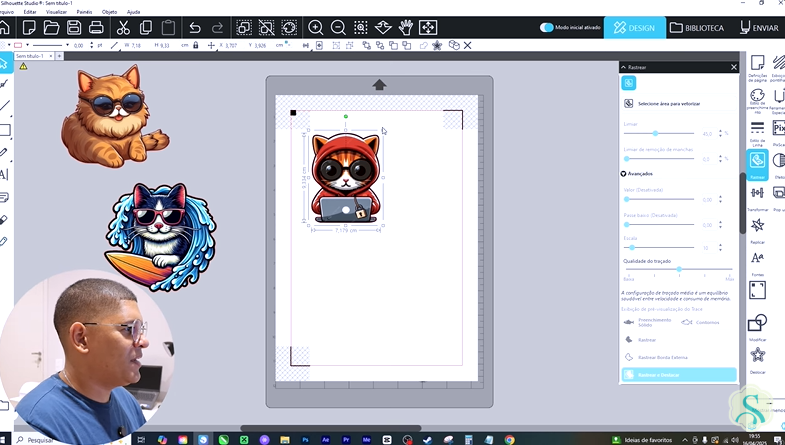Screen dimensions: 785x445
Task: Click the Rastrear e Destacar button
Action: coord(679,375)
